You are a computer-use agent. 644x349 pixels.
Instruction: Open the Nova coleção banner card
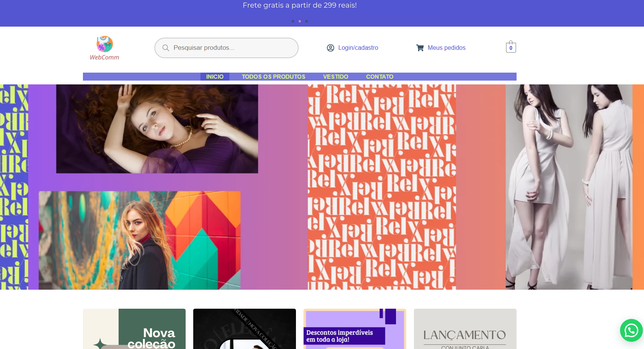134,329
